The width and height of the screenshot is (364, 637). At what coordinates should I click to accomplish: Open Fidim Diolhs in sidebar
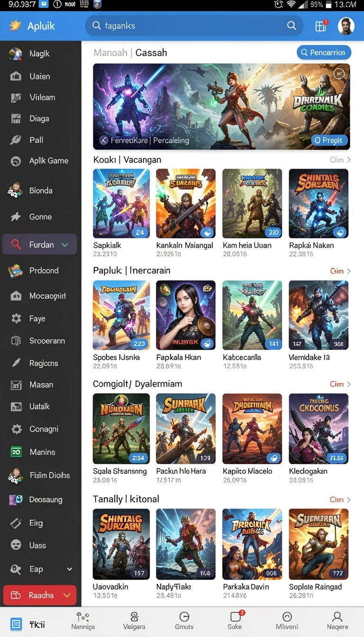pyautogui.click(x=39, y=475)
